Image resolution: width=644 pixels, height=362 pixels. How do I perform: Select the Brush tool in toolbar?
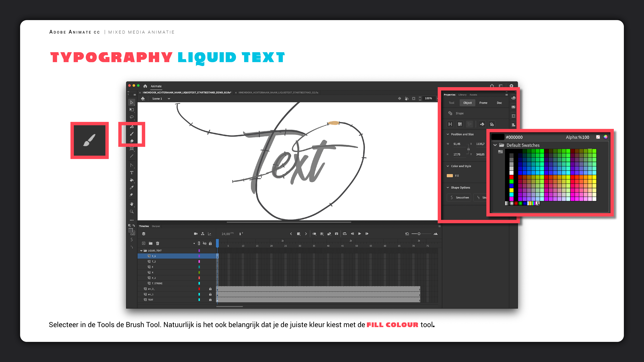[132, 134]
